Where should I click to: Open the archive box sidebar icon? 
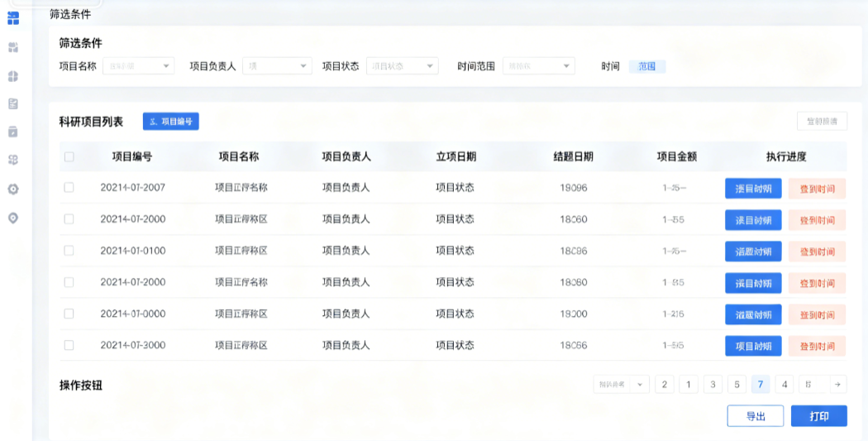[x=13, y=132]
